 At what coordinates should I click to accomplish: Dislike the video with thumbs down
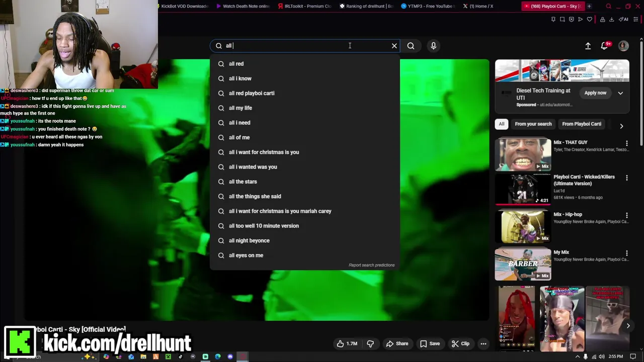[370, 343]
